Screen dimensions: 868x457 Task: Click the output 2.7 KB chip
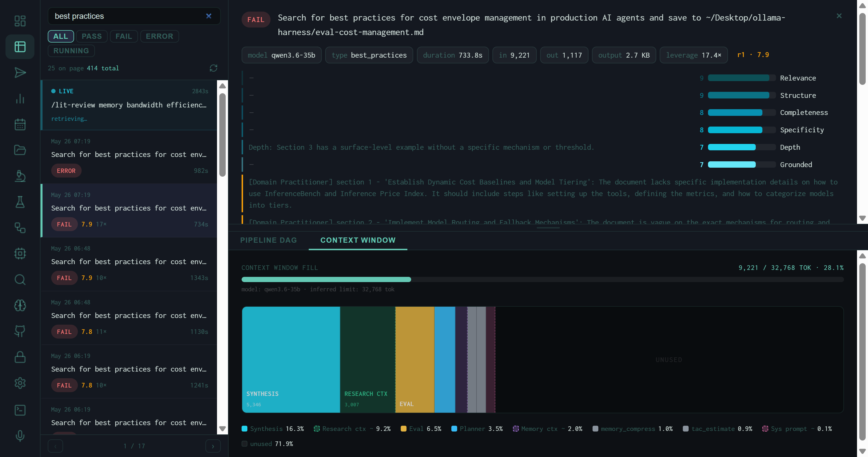pos(624,55)
